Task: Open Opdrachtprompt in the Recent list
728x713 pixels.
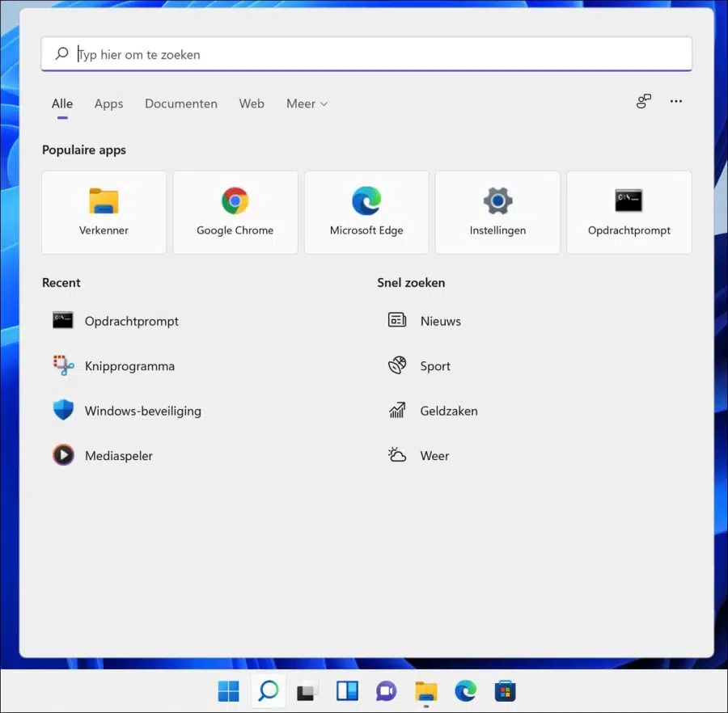Action: click(116, 321)
